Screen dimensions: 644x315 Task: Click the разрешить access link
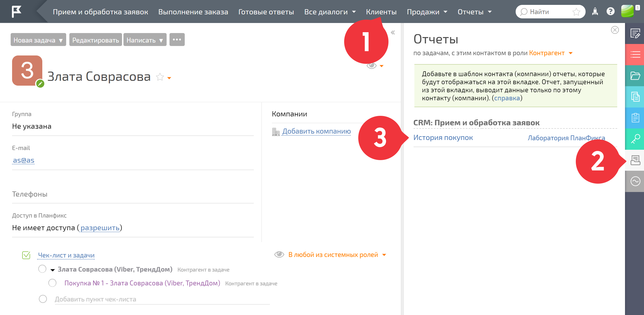click(100, 228)
